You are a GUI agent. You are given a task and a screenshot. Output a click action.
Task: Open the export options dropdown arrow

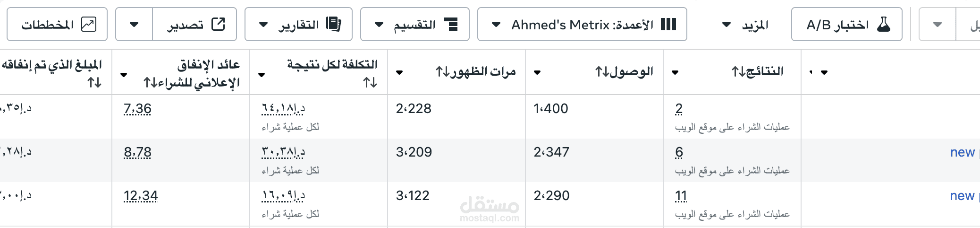point(134,24)
